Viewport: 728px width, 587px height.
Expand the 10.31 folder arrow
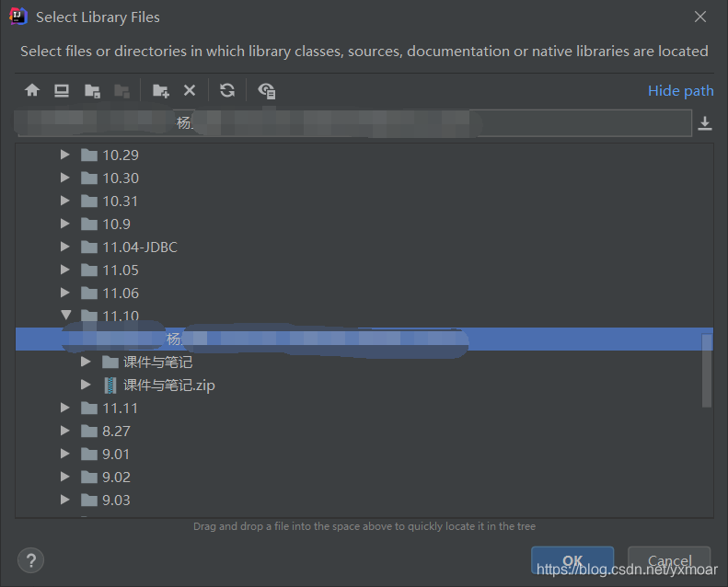65,201
